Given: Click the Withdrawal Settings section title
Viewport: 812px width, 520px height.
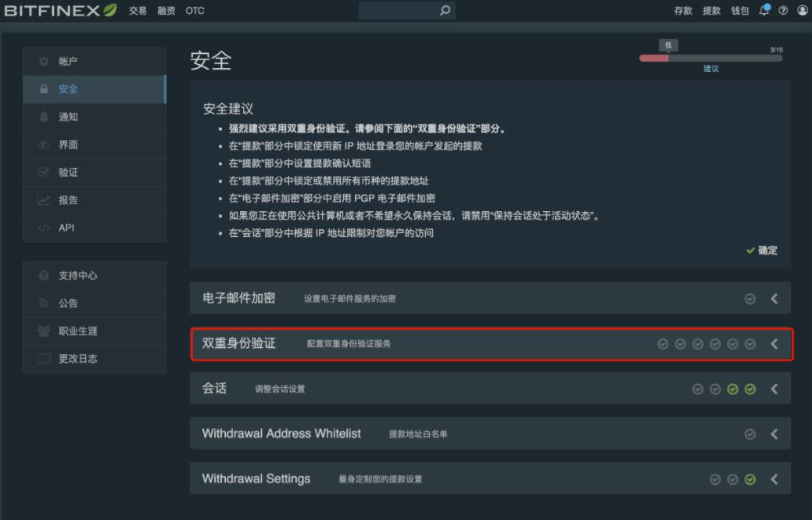Looking at the screenshot, I should point(256,479).
